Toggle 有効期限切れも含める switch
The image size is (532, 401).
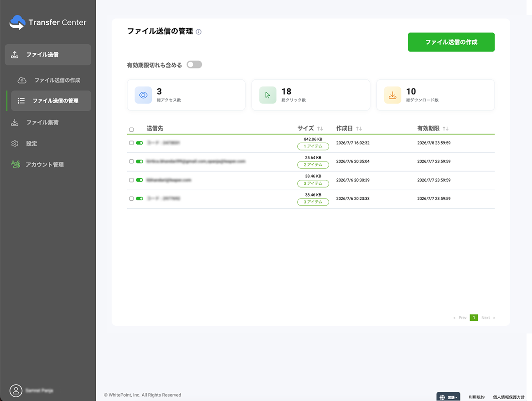(194, 64)
